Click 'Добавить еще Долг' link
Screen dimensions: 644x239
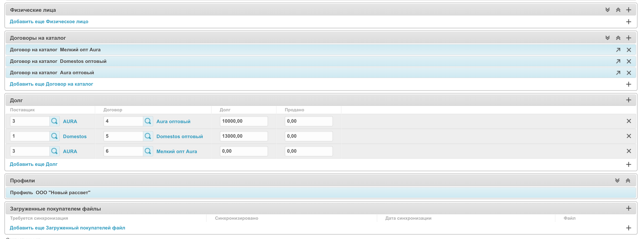click(34, 164)
